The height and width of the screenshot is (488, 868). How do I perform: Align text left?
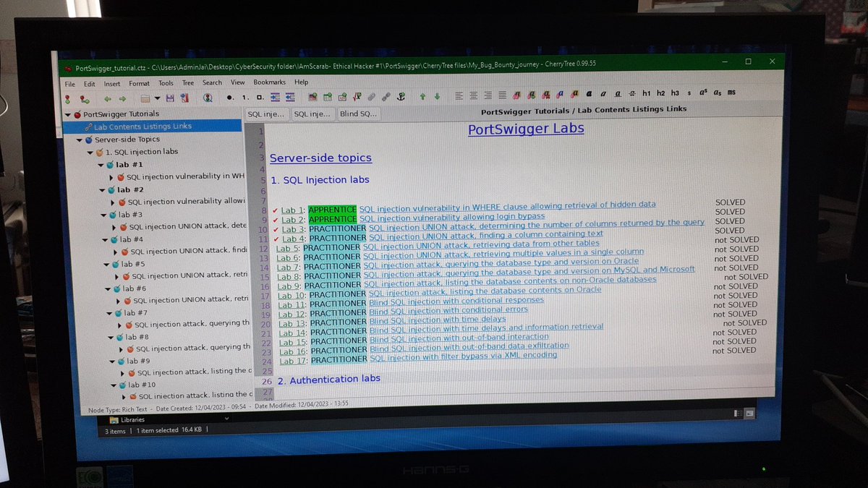pyautogui.click(x=459, y=95)
